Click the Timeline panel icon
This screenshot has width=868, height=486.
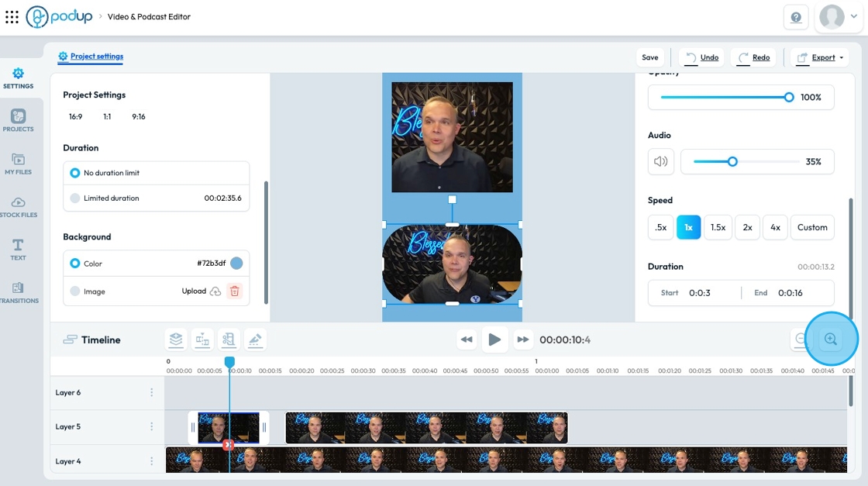pyautogui.click(x=70, y=340)
